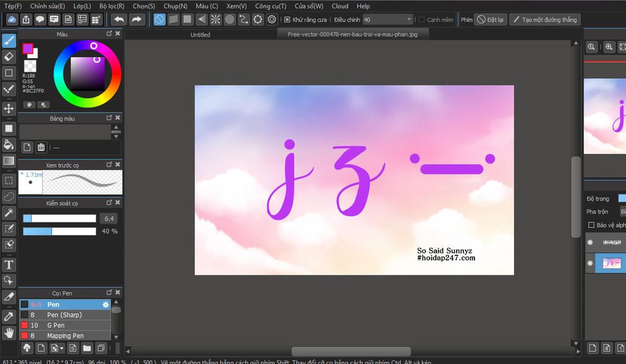Screen dimensions: 626x364
Task: Undock the Màu panel
Action: 109,34
